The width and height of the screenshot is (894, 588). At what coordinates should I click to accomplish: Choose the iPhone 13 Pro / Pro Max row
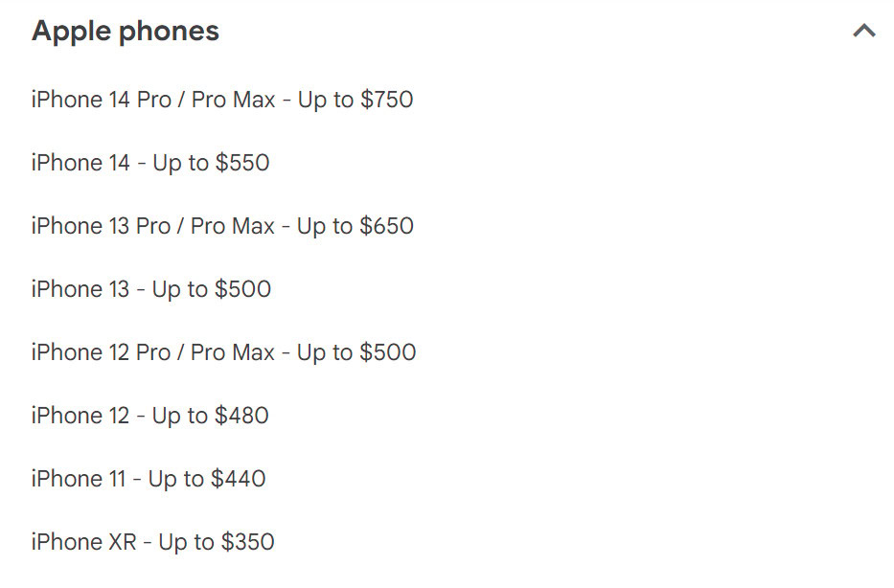click(221, 226)
